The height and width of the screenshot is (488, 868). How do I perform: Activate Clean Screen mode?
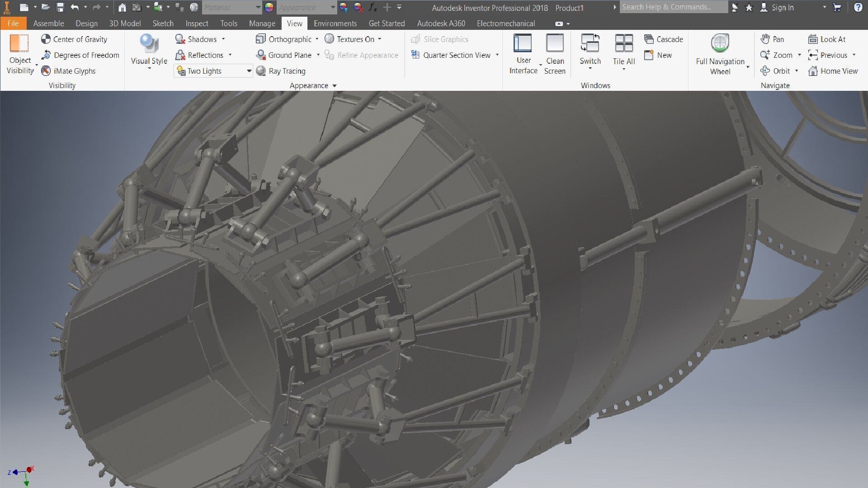555,54
